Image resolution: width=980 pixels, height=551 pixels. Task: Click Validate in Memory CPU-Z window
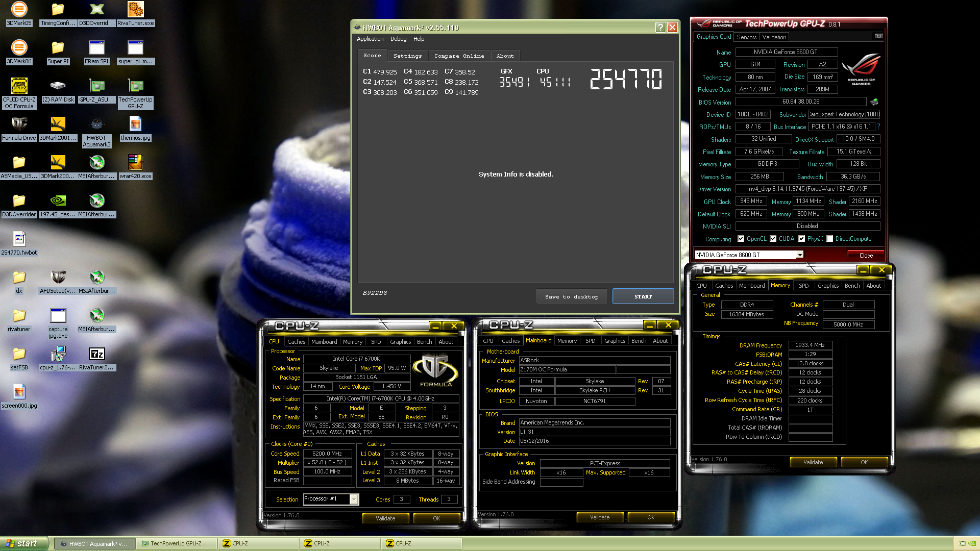813,462
